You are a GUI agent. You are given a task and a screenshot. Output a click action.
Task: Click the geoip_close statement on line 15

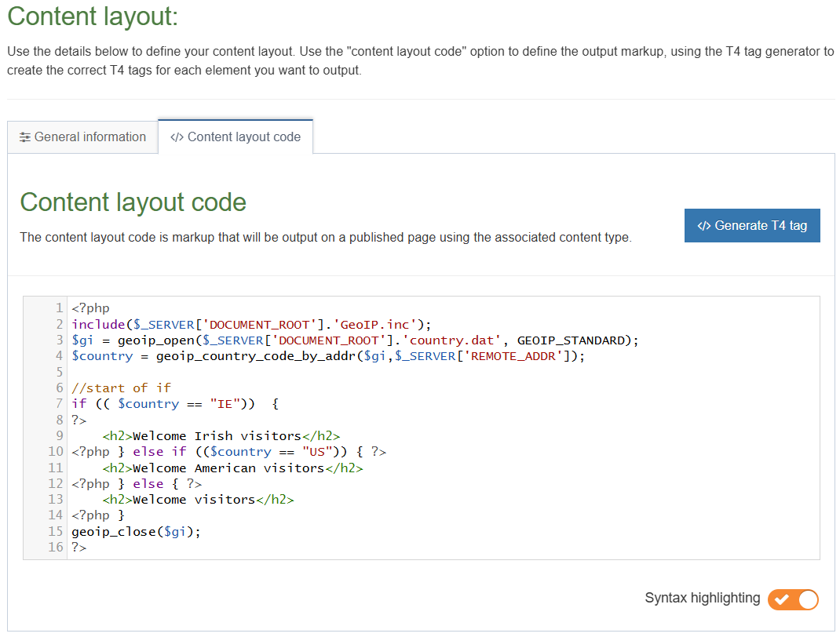pos(126,530)
